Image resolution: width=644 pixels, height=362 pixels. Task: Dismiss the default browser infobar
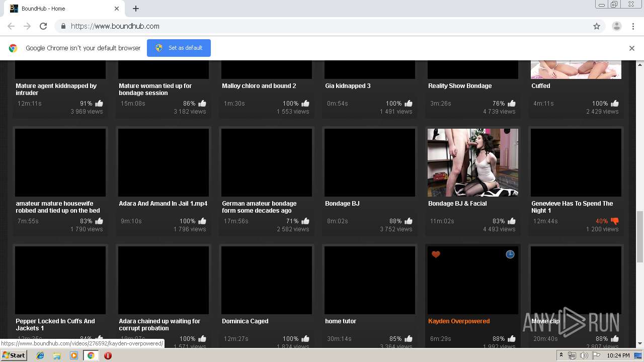click(632, 48)
